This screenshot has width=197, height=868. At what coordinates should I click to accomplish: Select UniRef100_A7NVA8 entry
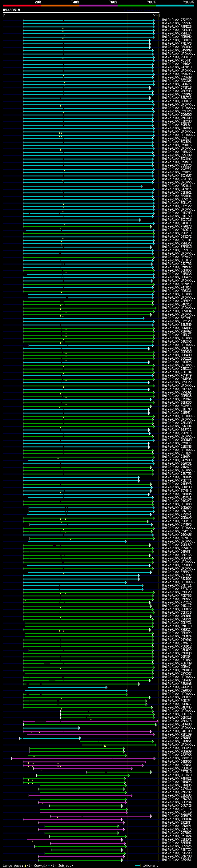tap(177, 128)
